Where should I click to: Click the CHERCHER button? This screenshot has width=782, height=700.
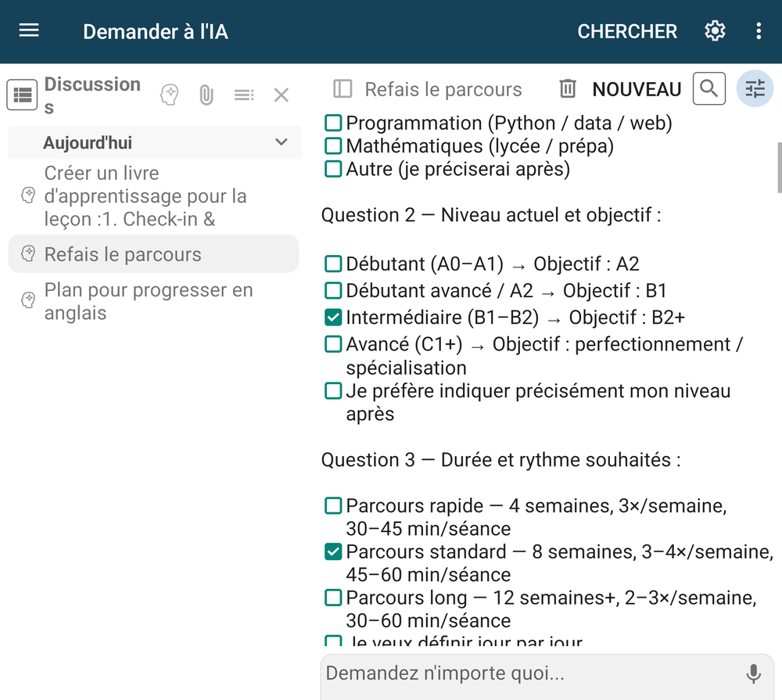[x=627, y=31]
